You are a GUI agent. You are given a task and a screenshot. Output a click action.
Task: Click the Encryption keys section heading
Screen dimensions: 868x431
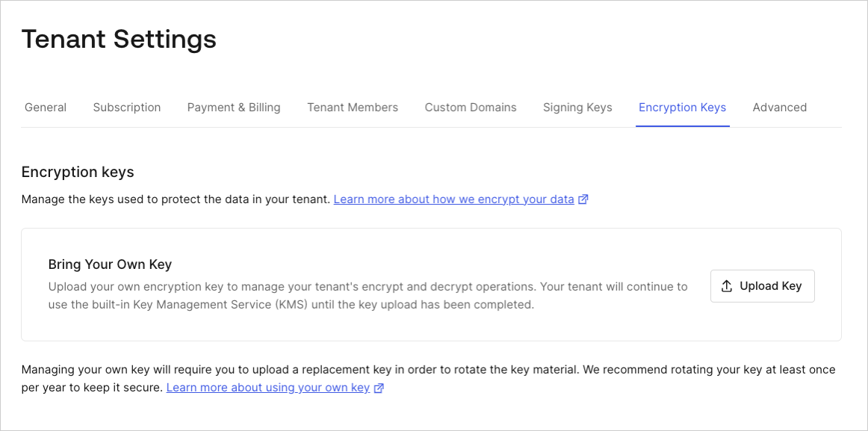coord(78,172)
